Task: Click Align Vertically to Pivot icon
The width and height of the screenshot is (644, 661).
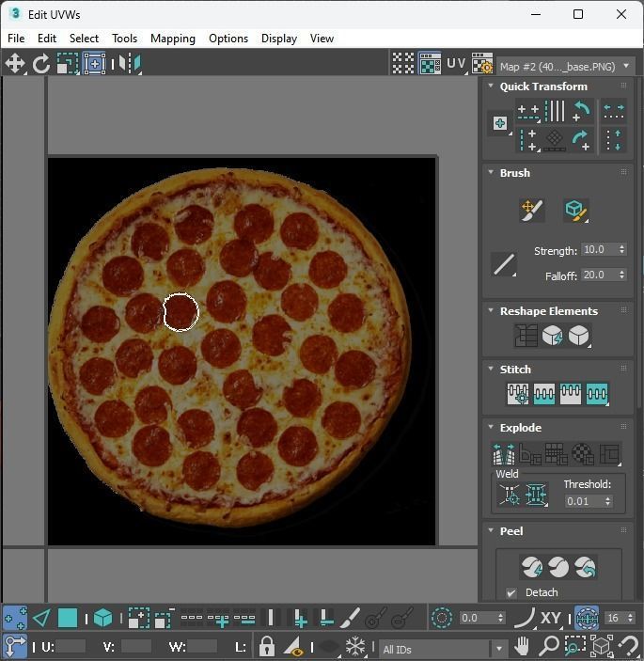Action: tap(528, 140)
